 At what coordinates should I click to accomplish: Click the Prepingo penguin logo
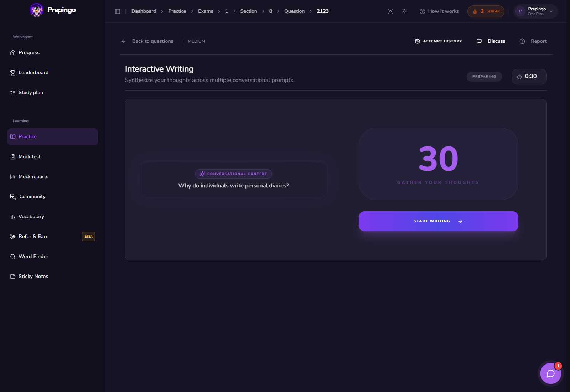[36, 10]
